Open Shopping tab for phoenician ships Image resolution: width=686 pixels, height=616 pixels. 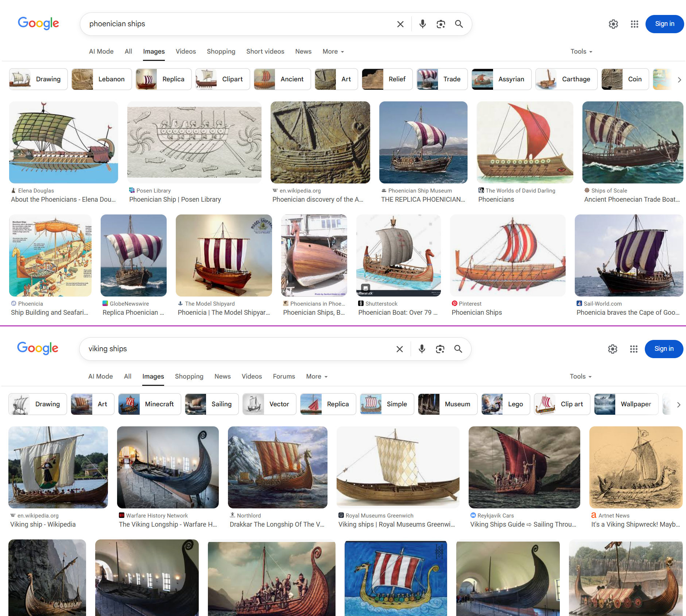pos(221,52)
